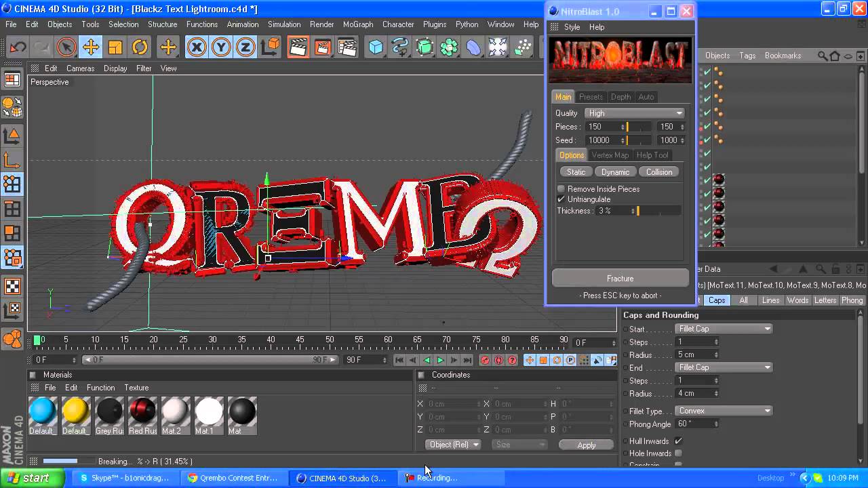Click the Thickness slider
This screenshot has width=868, height=488.
point(658,211)
